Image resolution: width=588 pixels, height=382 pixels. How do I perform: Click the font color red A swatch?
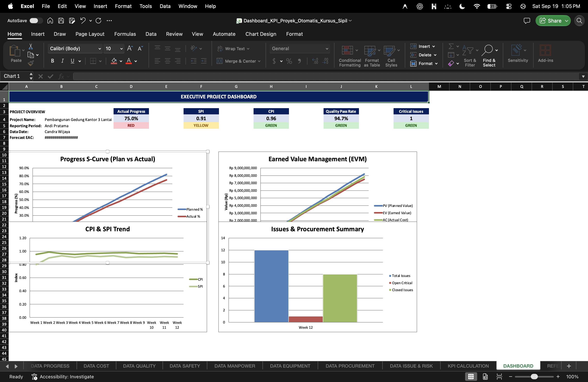point(129,61)
